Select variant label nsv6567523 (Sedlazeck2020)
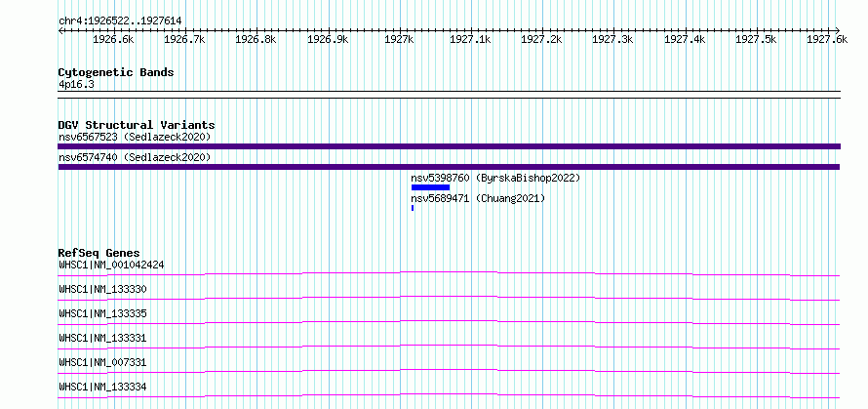This screenshot has width=868, height=409. click(135, 137)
